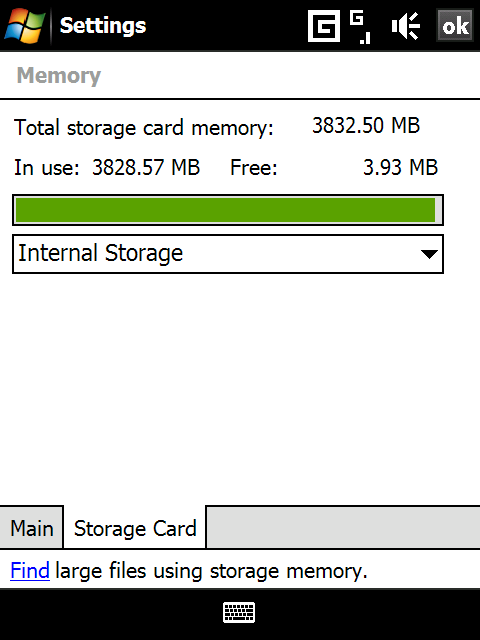
Task: Tap the In use 3828.57 MB value
Action: 146,167
